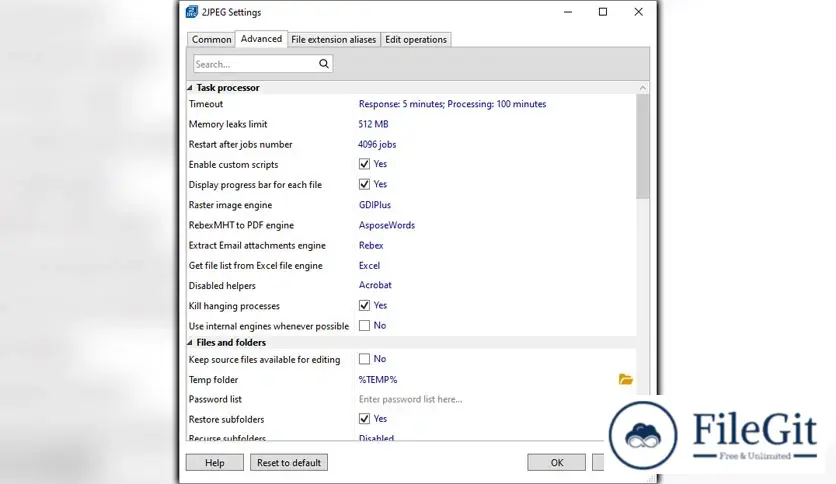Click the search magnifier icon

click(x=324, y=64)
